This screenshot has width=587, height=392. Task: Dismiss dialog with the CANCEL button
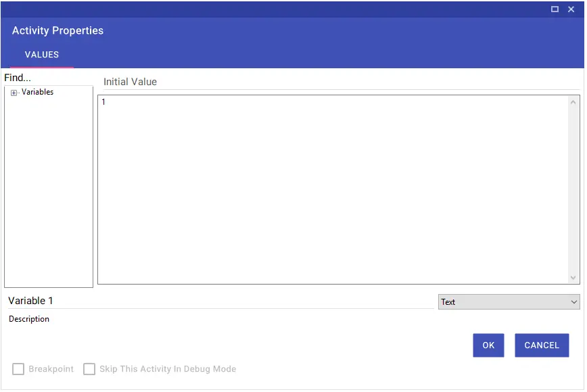point(542,345)
